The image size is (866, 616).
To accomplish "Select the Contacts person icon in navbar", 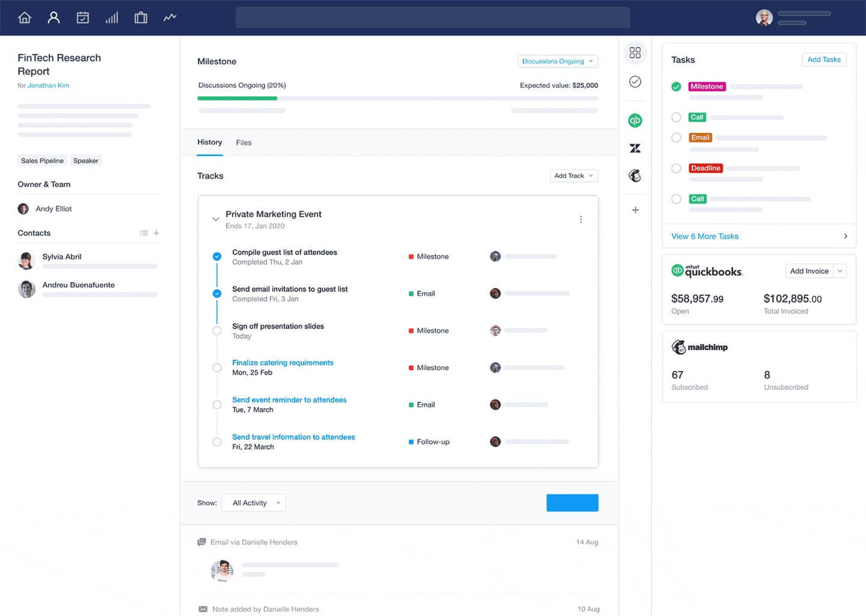I will coord(53,17).
